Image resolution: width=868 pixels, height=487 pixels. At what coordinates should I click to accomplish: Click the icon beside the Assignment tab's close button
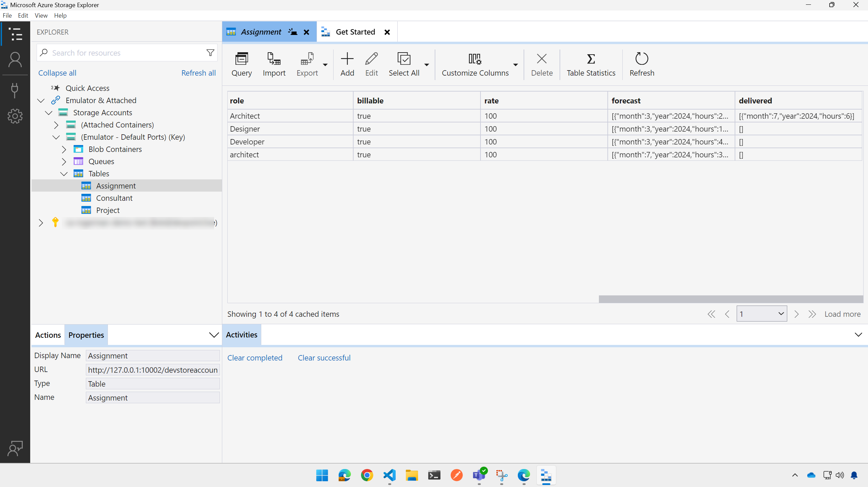293,32
